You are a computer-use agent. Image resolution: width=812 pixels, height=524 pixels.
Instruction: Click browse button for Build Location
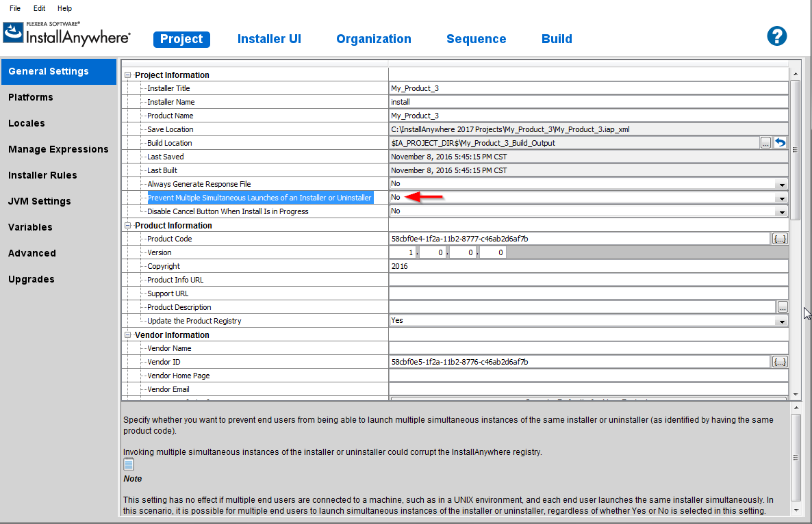coord(765,143)
